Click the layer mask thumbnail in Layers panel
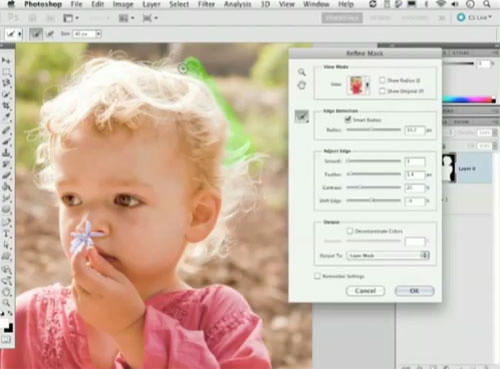The width and height of the screenshot is (500, 369). (x=449, y=168)
